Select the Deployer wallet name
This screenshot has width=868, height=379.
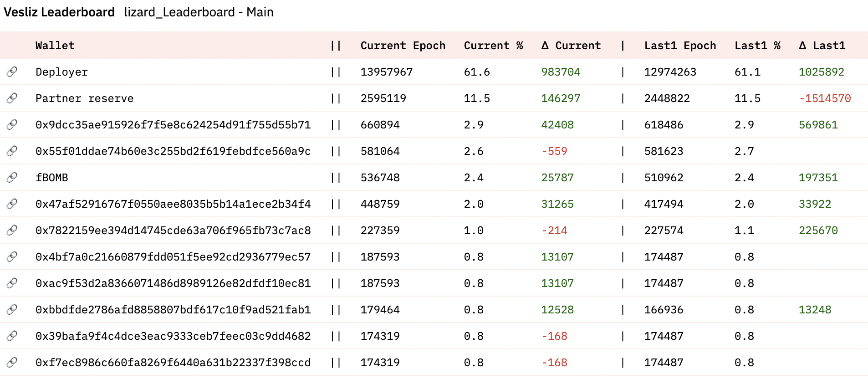(x=61, y=72)
